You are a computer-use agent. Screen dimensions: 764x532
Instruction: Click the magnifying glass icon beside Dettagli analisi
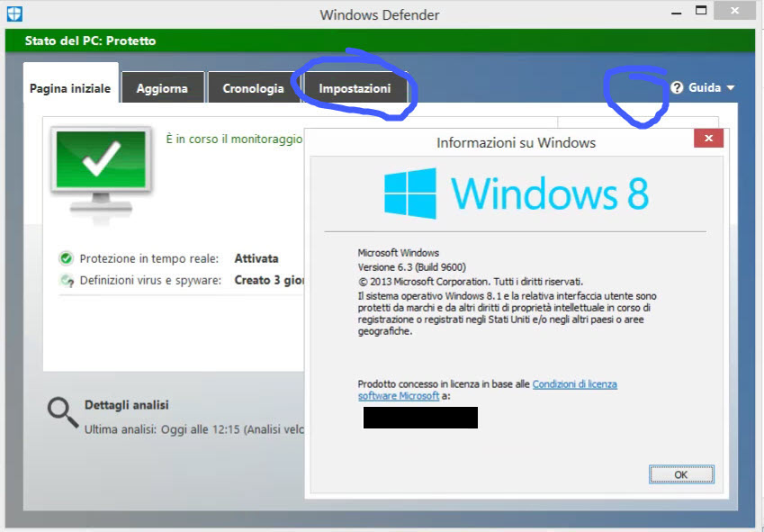[63, 412]
